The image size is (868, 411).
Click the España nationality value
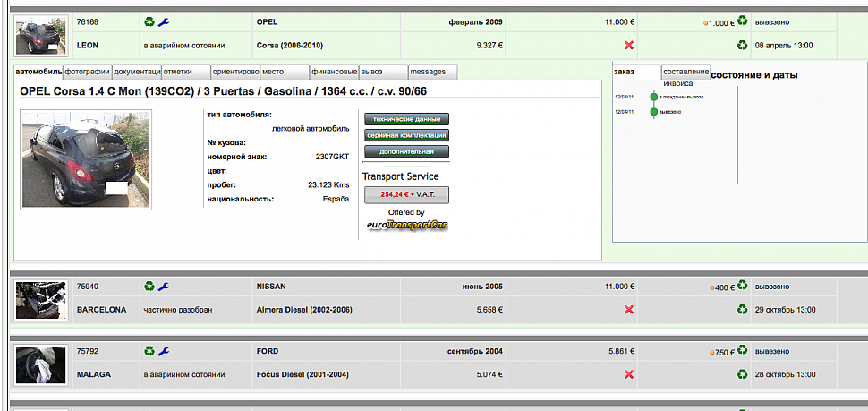click(336, 199)
